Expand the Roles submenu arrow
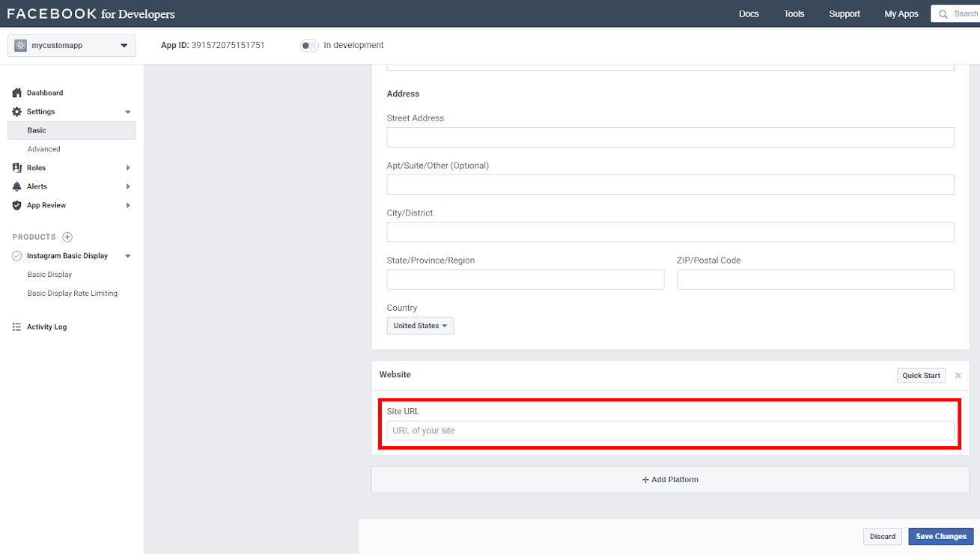 (x=128, y=168)
